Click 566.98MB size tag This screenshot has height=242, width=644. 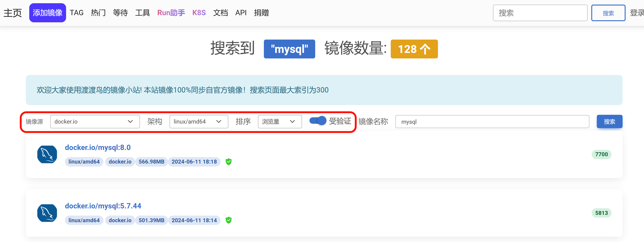click(x=152, y=162)
